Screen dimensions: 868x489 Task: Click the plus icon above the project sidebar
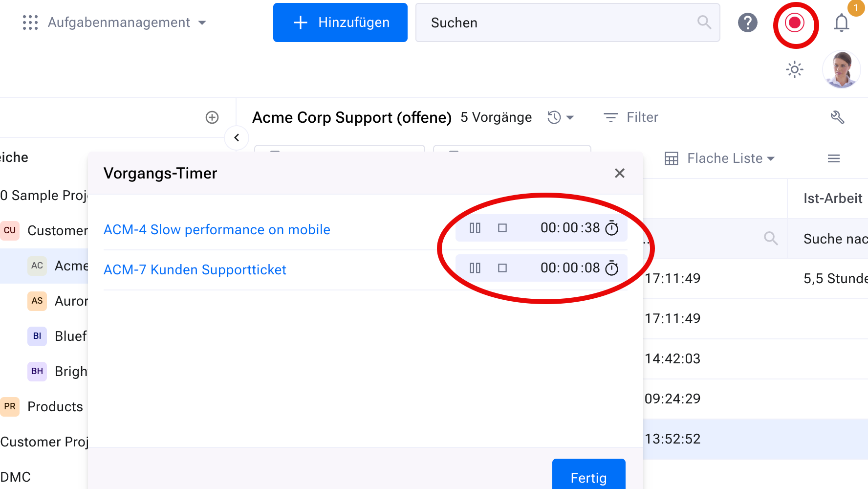pyautogui.click(x=212, y=117)
